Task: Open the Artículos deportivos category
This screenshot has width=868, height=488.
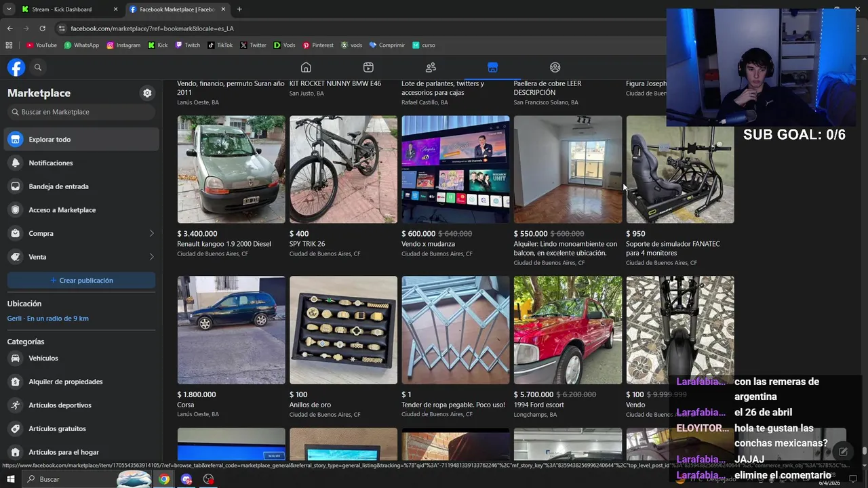Action: tap(81, 405)
